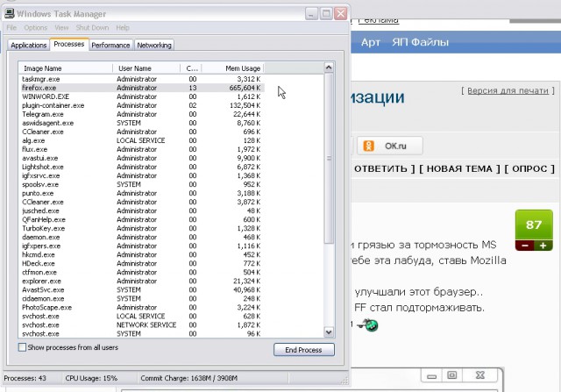561x392 pixels.
Task: Switch to the Networking tab
Action: pos(154,45)
